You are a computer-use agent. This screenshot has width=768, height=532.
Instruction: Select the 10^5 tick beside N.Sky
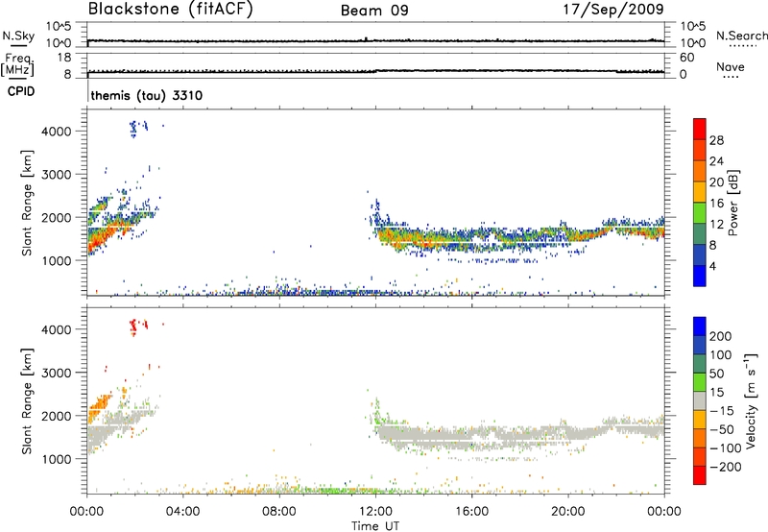pyautogui.click(x=59, y=27)
